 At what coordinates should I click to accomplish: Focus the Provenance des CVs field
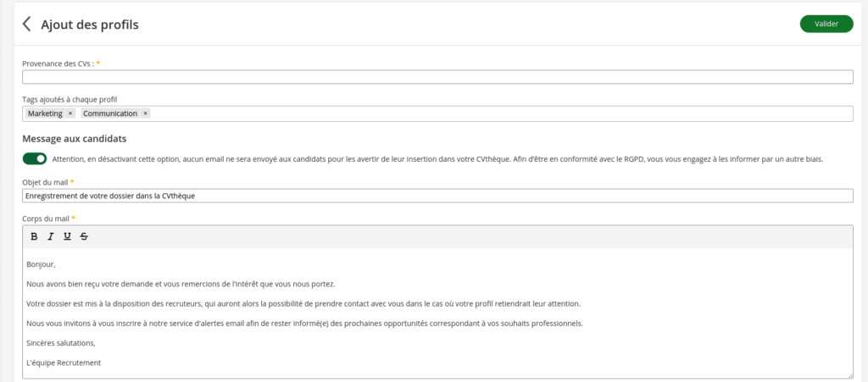tap(437, 77)
